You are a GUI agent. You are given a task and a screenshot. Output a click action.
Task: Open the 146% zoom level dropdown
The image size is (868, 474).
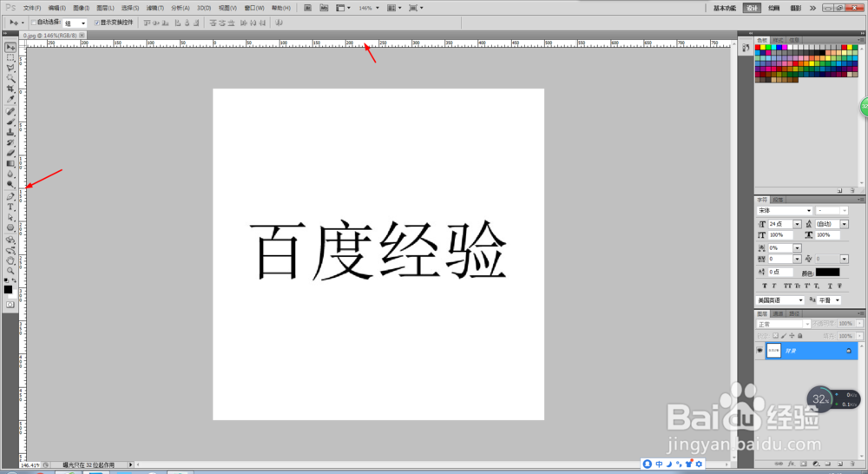click(377, 8)
